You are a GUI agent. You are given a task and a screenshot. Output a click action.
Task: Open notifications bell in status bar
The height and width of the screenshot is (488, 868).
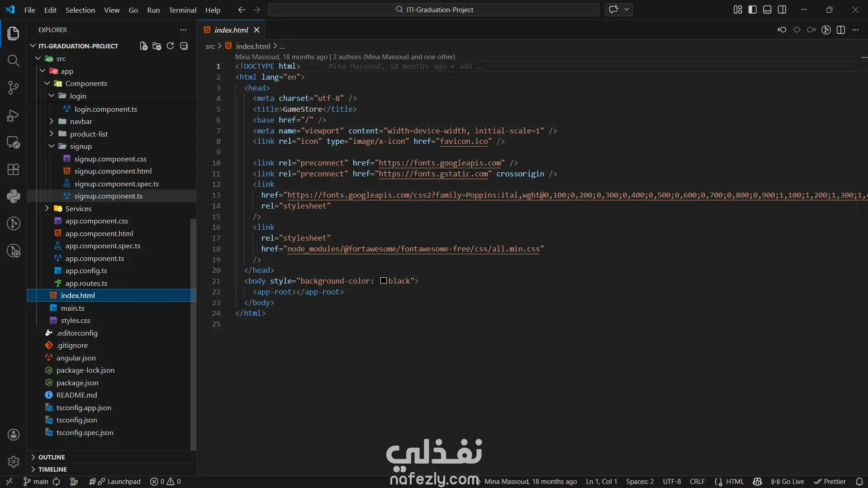(859, 482)
